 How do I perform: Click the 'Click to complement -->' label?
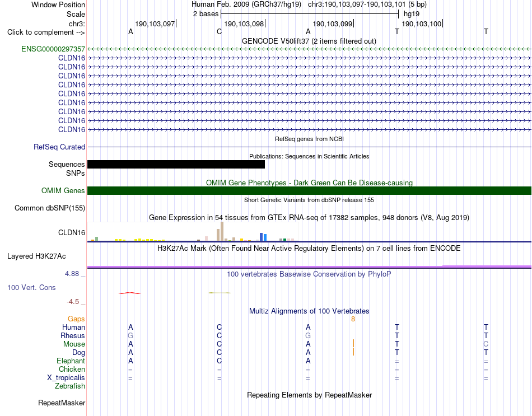pos(46,32)
